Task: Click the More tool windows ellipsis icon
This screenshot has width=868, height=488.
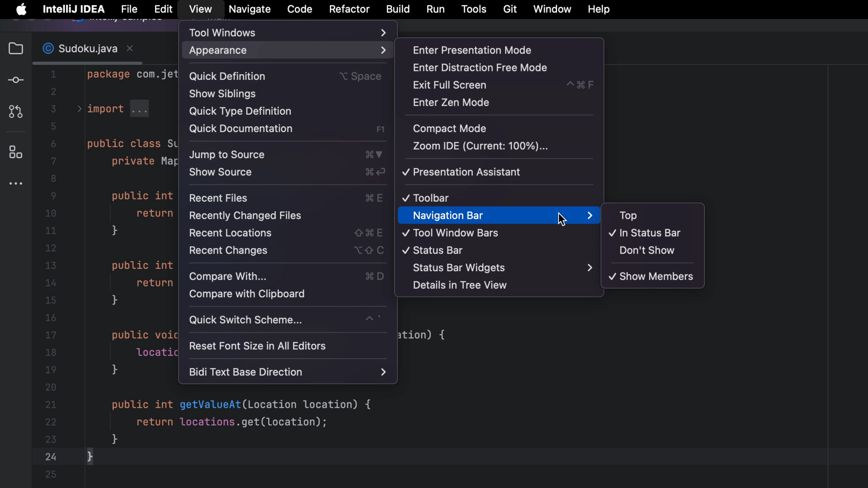Action: coord(16,183)
